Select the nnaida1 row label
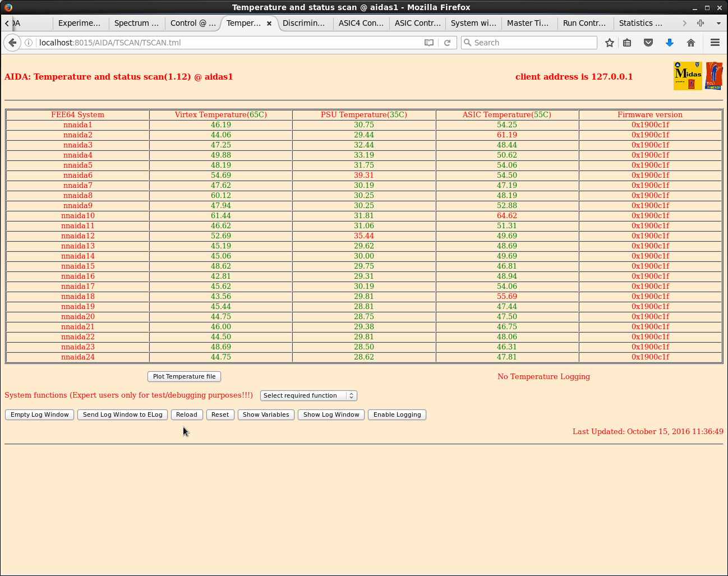The image size is (728, 576). coord(78,125)
